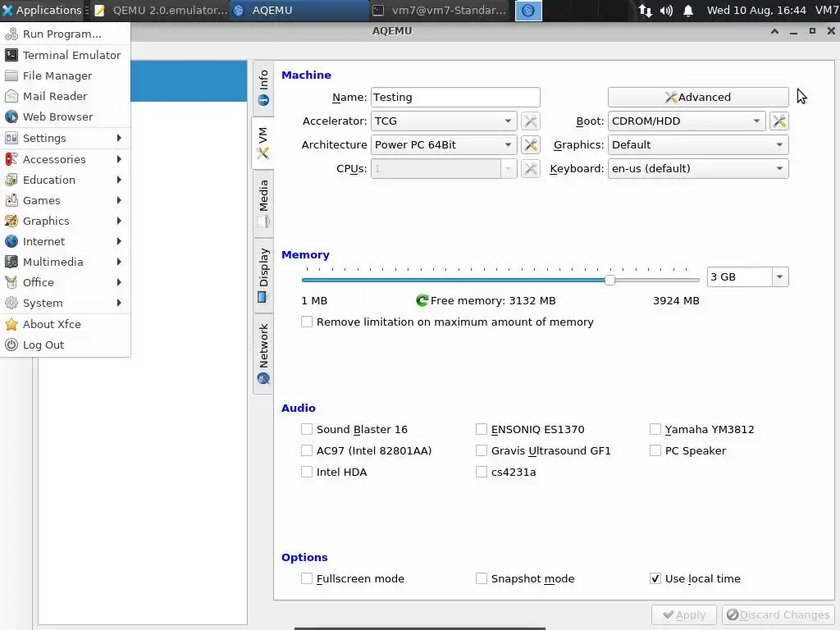Switch to the Info tab

click(x=263, y=88)
